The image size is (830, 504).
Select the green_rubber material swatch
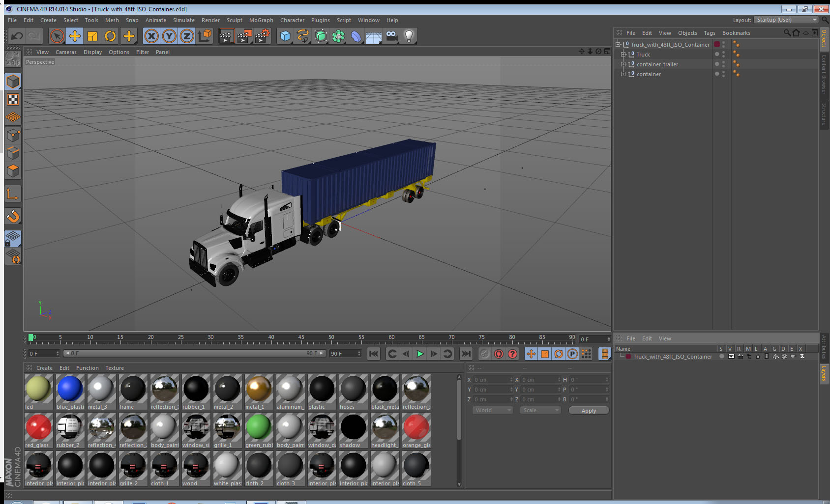[x=259, y=430]
